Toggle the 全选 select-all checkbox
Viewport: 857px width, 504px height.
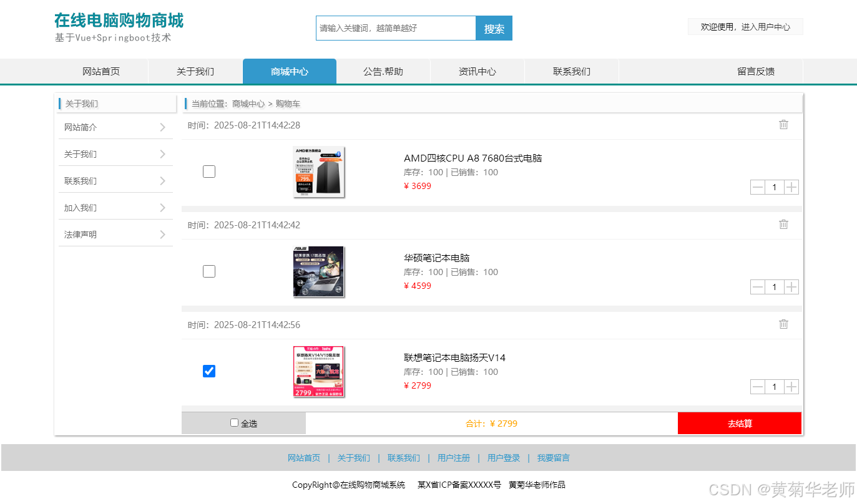click(235, 423)
